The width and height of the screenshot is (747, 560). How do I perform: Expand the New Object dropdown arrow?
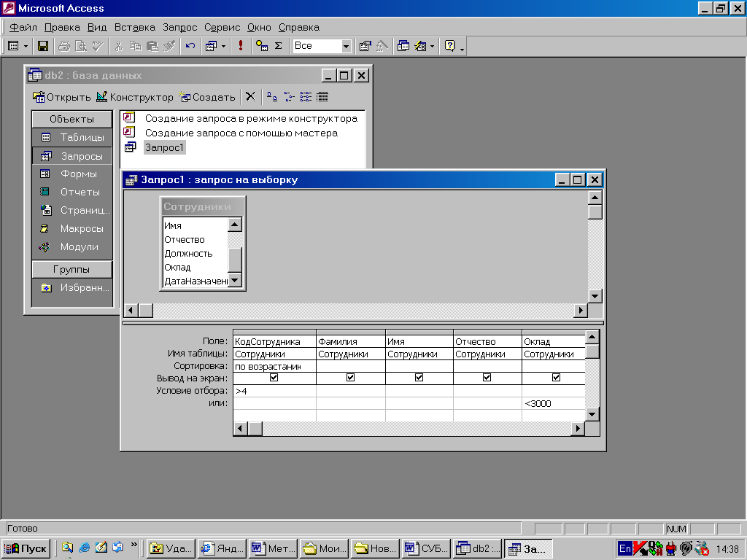(432, 46)
